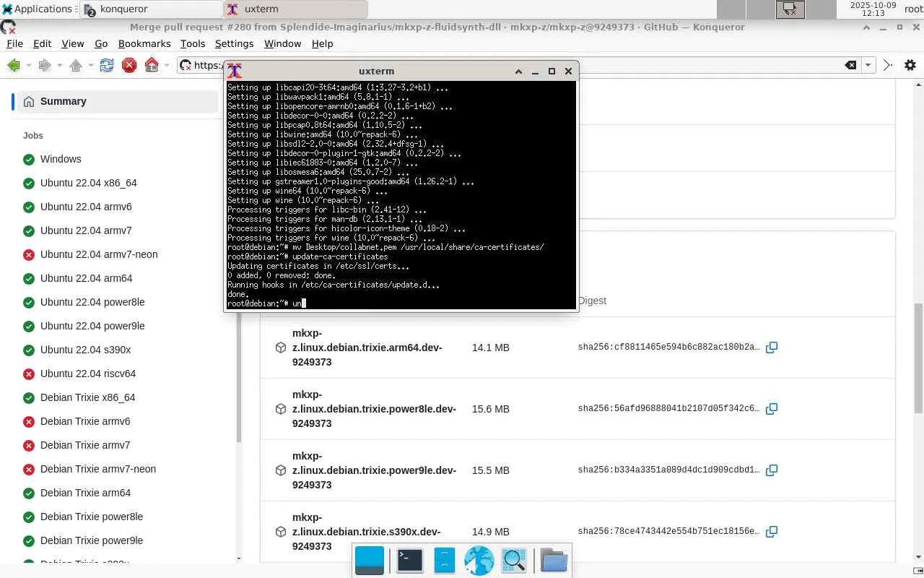
Task: Open the Up button's dropdown arrow
Action: coord(90,65)
